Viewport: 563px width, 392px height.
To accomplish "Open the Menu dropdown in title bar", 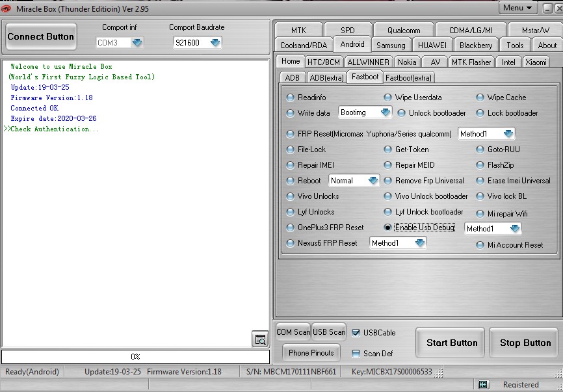I will pyautogui.click(x=517, y=8).
